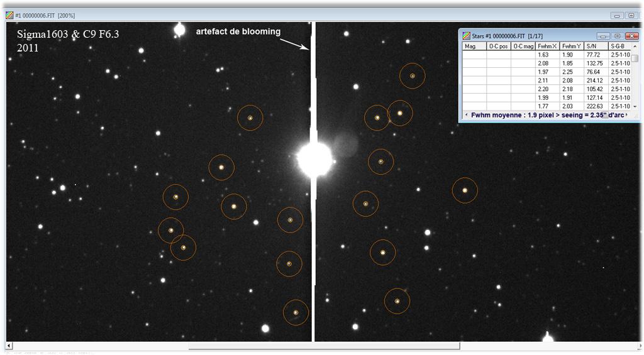
Task: Click the O-C pos column header
Action: pos(499,46)
